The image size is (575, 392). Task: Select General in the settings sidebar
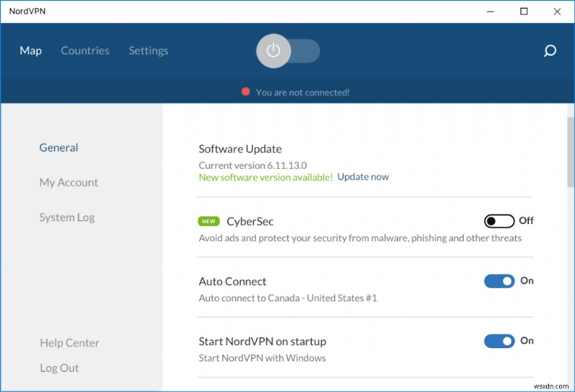[x=59, y=148]
